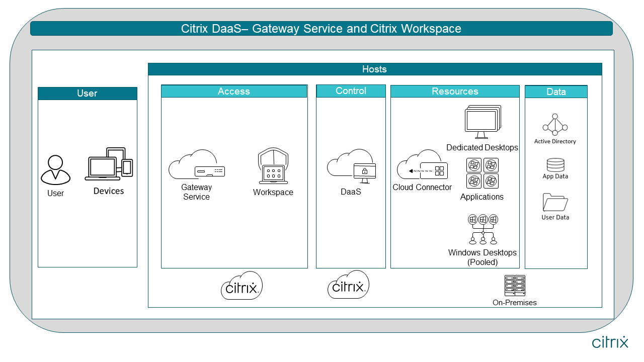Click the "App Data" label
Image resolution: width=644 pixels, height=362 pixels.
[555, 176]
